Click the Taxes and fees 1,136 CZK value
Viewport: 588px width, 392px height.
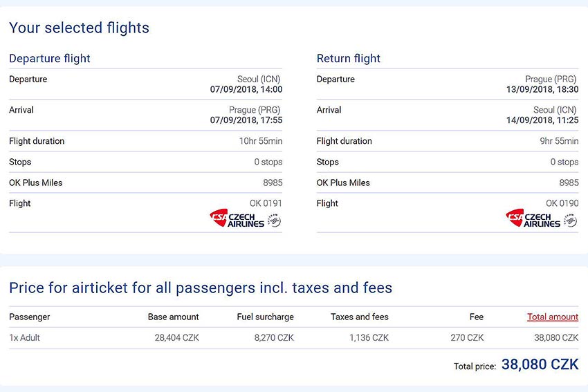(x=369, y=337)
